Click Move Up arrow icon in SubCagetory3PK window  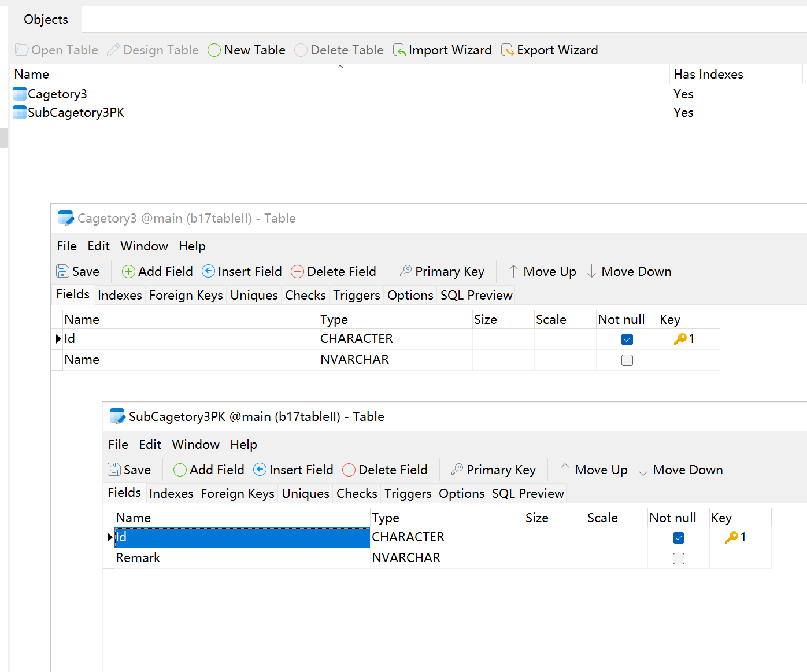point(565,470)
